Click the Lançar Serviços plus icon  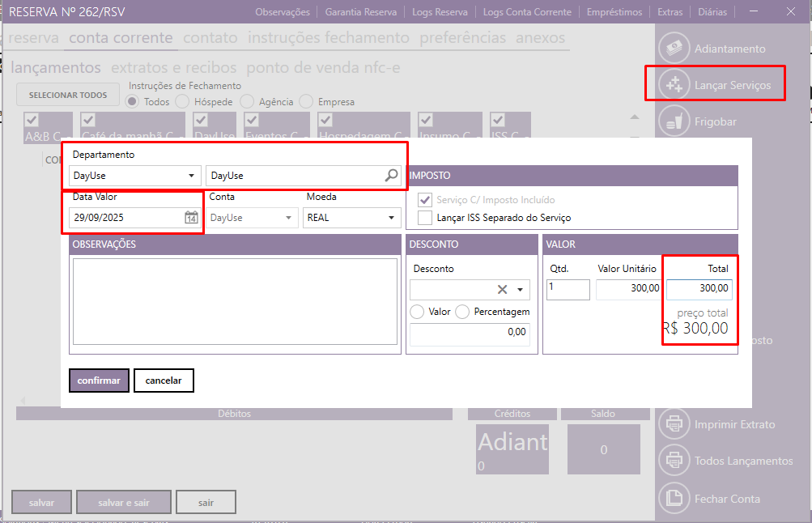(x=673, y=85)
